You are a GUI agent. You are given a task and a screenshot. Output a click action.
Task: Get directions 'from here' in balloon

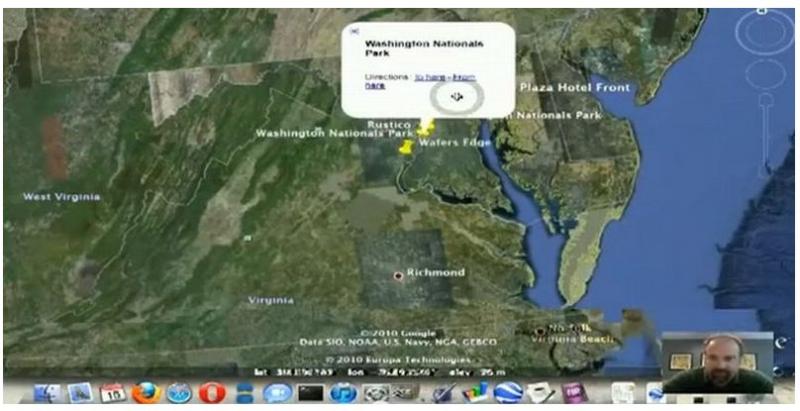(x=464, y=78)
